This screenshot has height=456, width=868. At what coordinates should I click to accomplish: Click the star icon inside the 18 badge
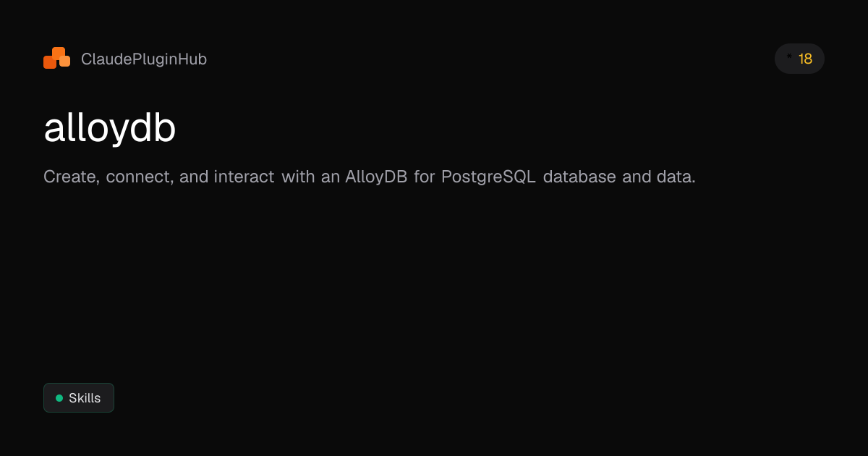tap(788, 54)
